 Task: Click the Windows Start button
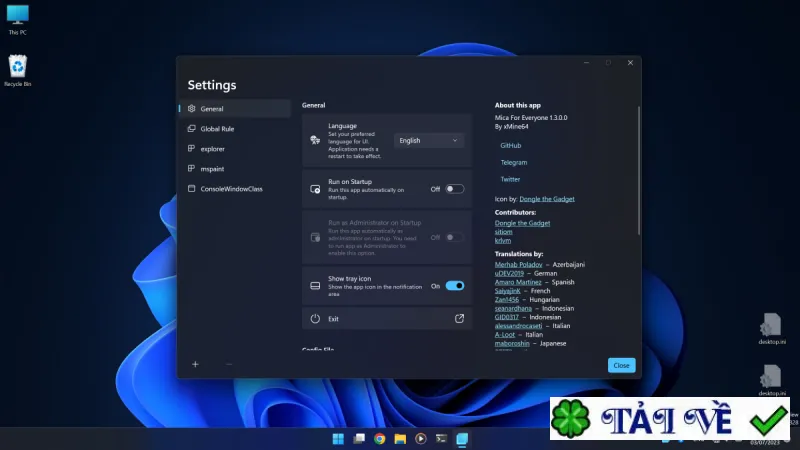coord(338,438)
